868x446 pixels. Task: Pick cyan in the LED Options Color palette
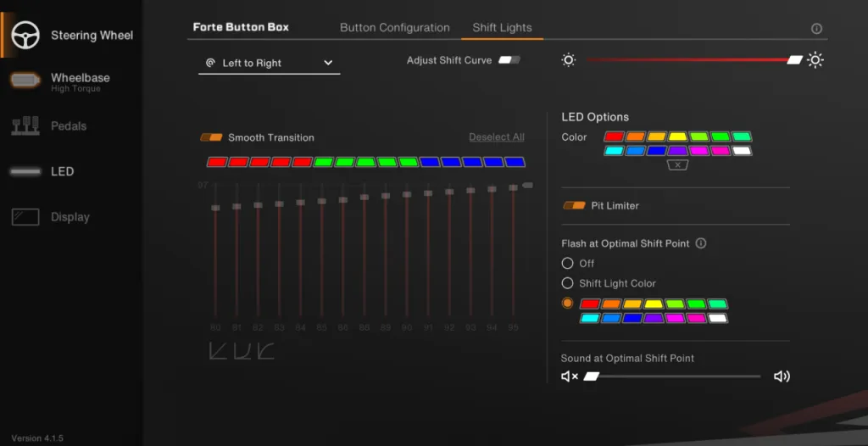pyautogui.click(x=615, y=151)
